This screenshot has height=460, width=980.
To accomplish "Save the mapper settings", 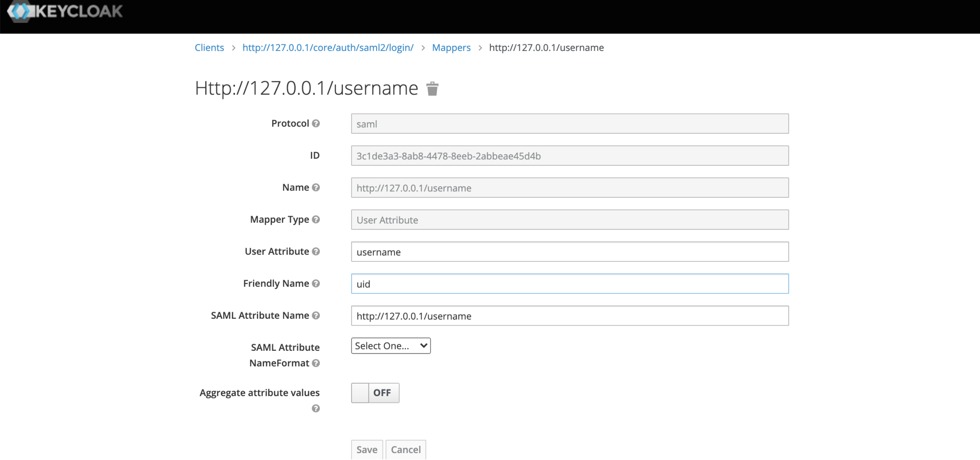I will [x=366, y=450].
